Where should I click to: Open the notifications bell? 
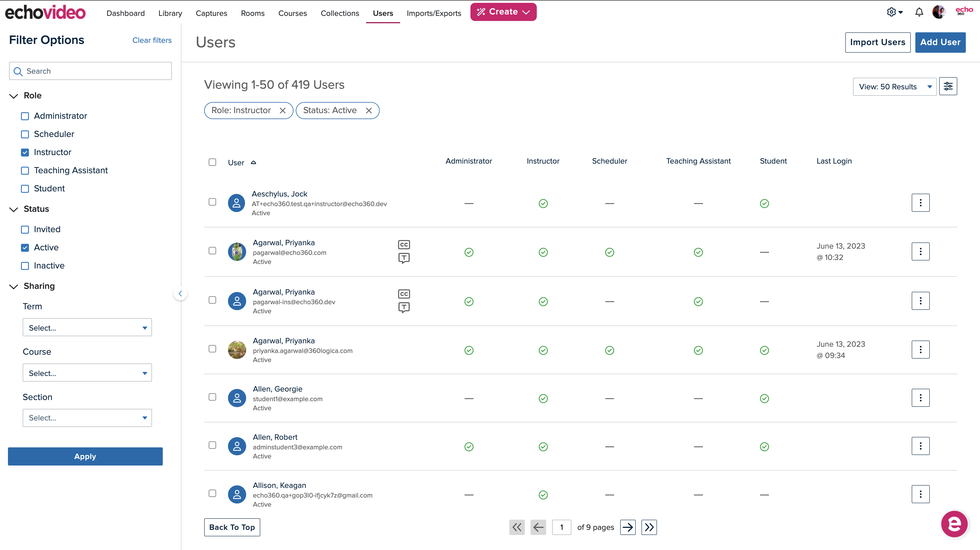919,12
